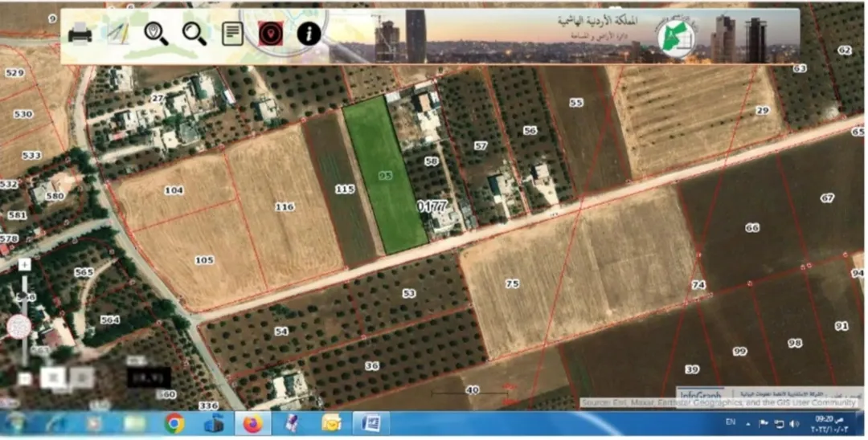Screen dimensions: 868x440
Task: Select the measure tool with ruler and pencil
Action: [118, 34]
